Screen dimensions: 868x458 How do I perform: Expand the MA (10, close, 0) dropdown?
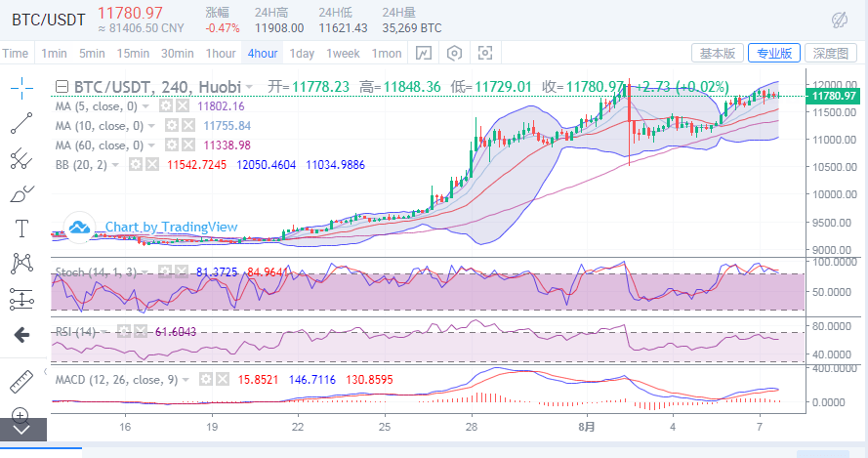[151, 126]
